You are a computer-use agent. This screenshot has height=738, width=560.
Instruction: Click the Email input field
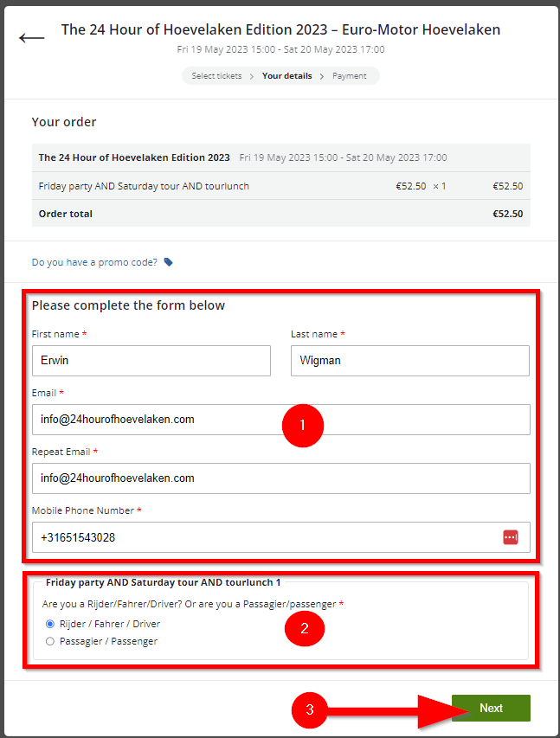click(280, 420)
